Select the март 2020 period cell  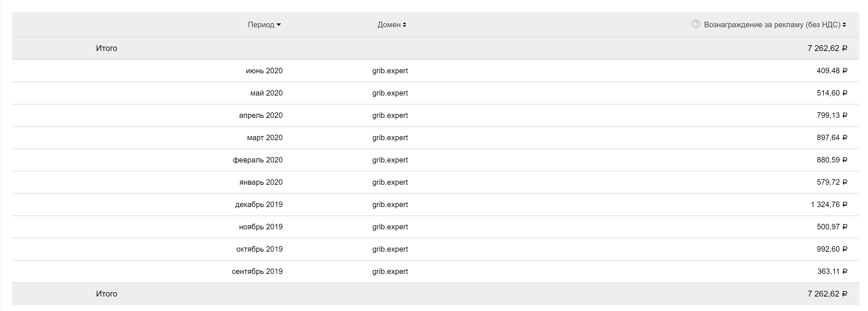point(265,138)
